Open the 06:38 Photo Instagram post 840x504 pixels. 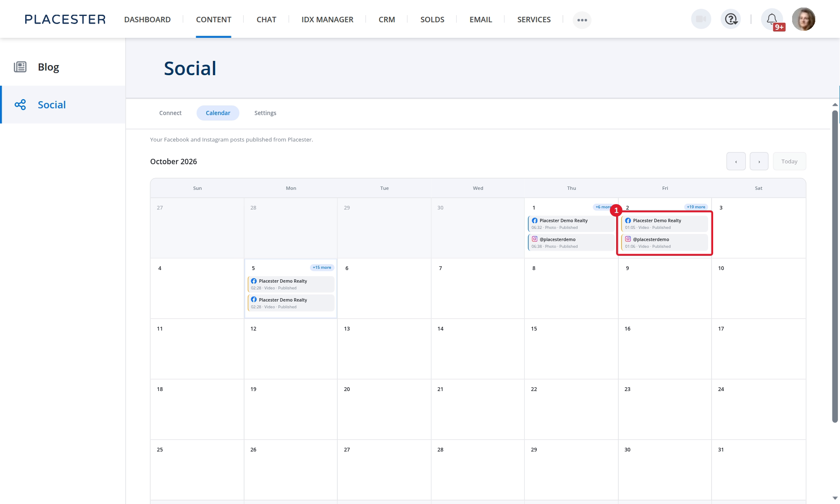(x=571, y=242)
